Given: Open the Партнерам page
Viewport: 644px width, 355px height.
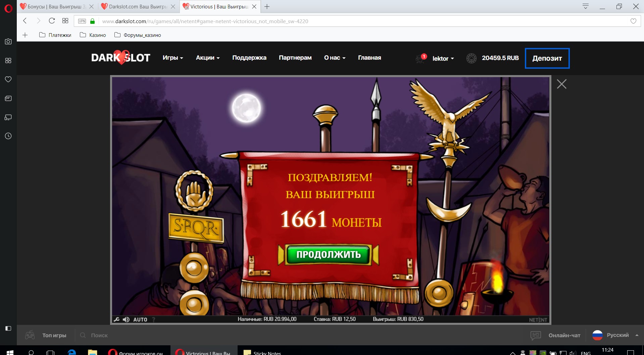Looking at the screenshot, I should [295, 58].
